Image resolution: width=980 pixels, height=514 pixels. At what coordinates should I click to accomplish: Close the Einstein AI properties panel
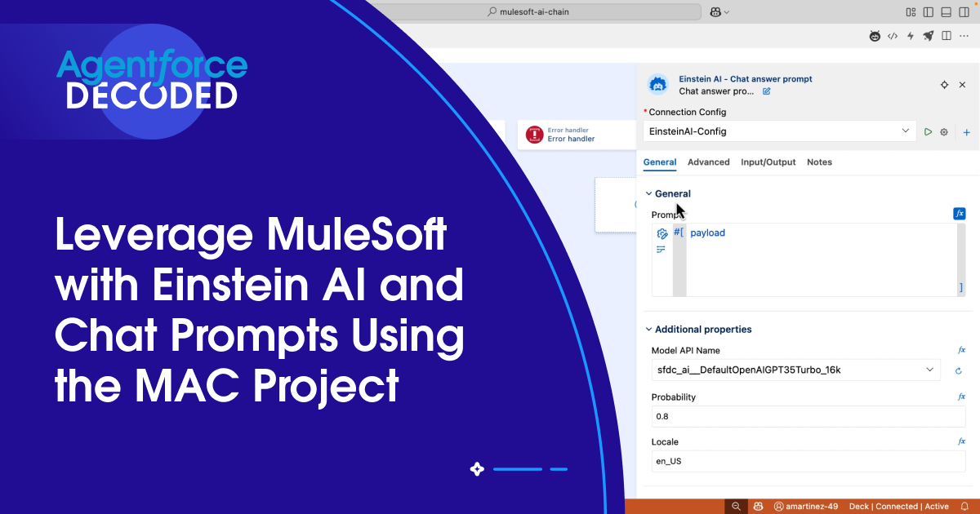click(x=963, y=85)
